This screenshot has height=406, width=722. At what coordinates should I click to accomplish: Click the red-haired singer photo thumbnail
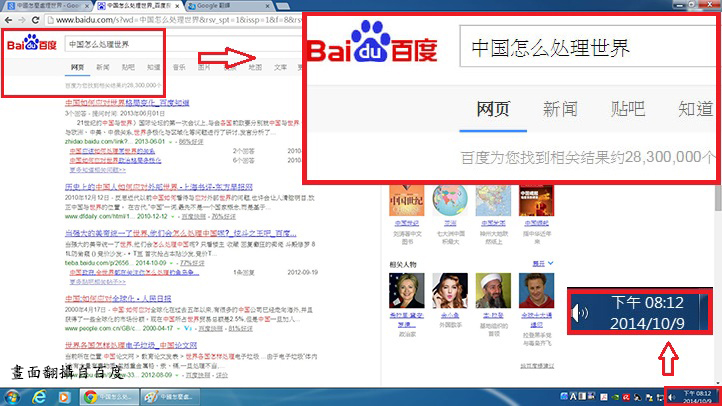click(x=450, y=290)
